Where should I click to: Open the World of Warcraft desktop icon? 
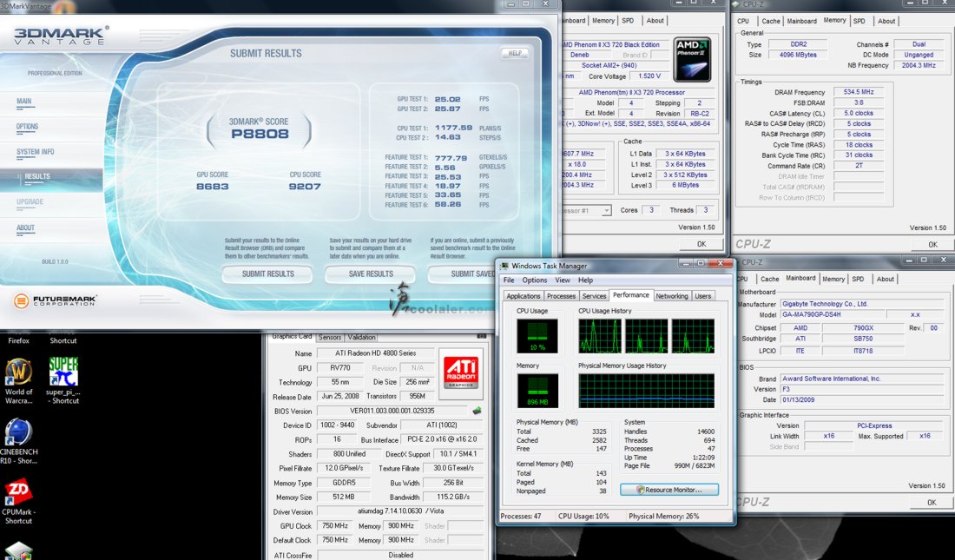click(x=19, y=381)
